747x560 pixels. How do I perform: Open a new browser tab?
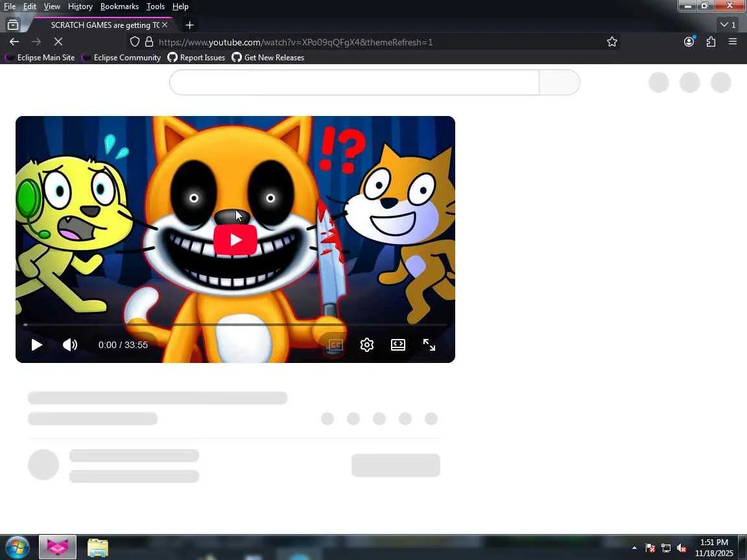pos(189,25)
